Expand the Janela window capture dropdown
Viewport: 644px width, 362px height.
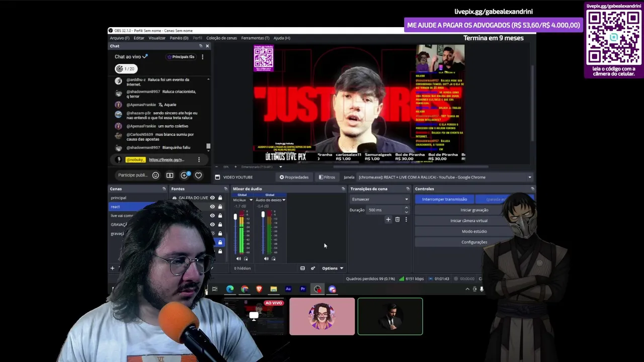pyautogui.click(x=529, y=177)
